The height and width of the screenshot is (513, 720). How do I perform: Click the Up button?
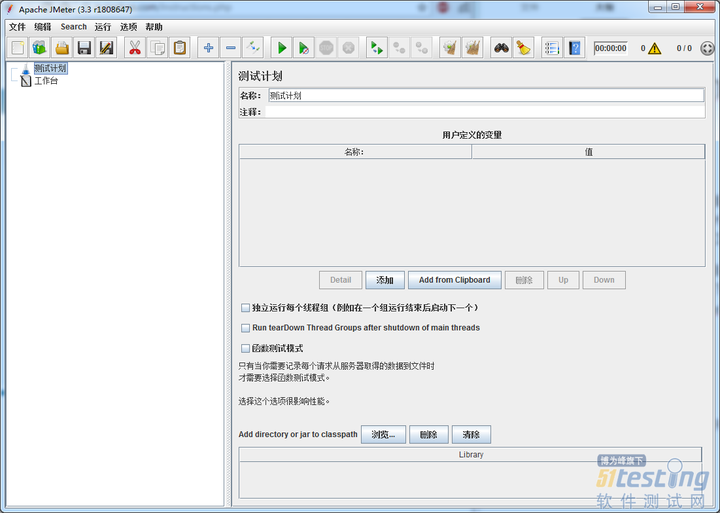click(x=563, y=280)
